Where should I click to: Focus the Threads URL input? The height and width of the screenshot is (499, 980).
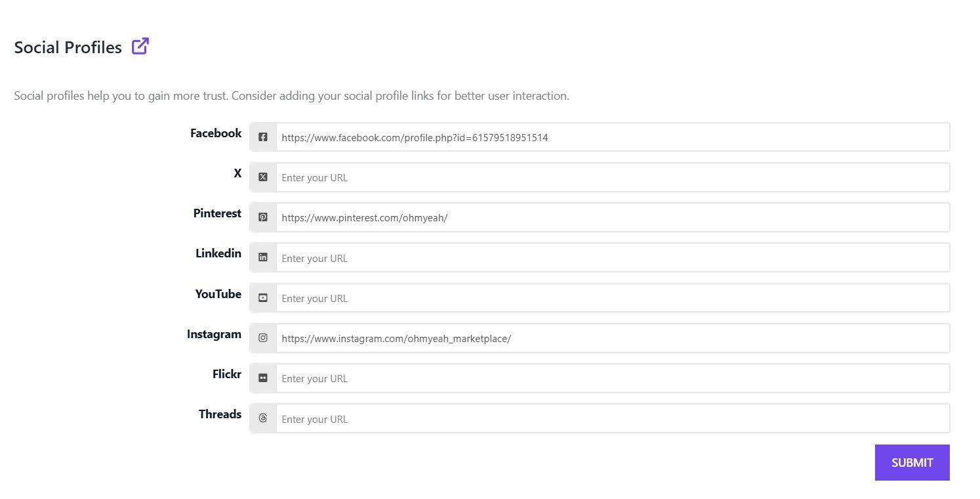click(612, 418)
